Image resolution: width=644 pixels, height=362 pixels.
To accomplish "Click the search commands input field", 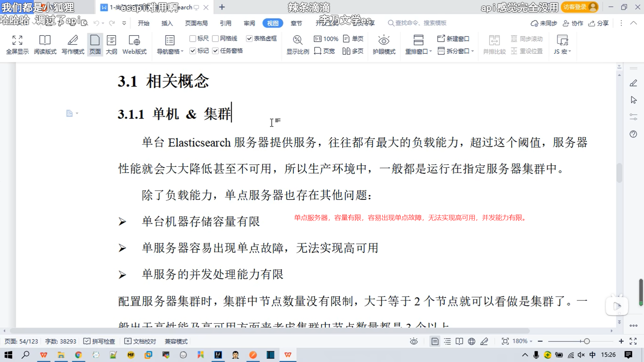I will tap(421, 23).
